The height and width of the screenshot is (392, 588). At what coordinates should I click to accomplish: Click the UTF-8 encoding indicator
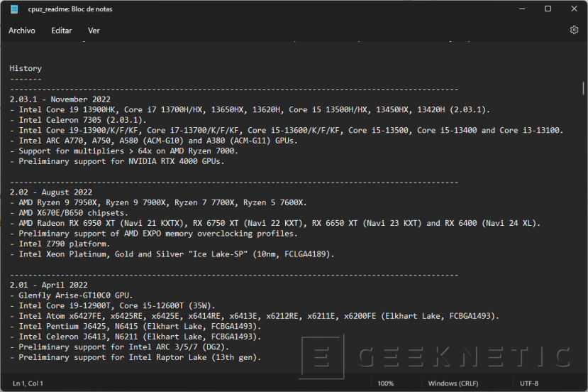tap(528, 383)
